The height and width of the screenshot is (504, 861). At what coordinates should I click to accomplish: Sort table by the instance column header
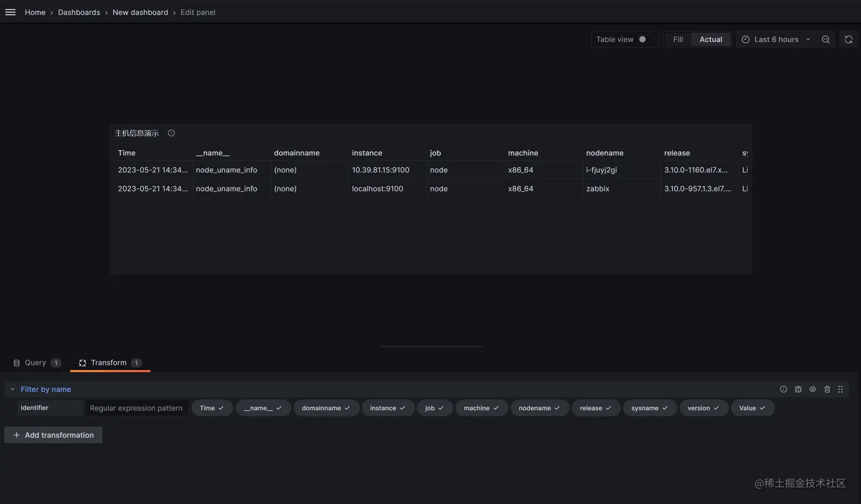point(367,153)
